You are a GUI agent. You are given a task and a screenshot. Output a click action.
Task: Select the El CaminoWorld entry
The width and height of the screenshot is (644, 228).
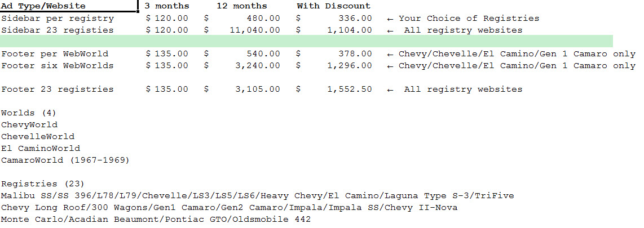click(41, 149)
